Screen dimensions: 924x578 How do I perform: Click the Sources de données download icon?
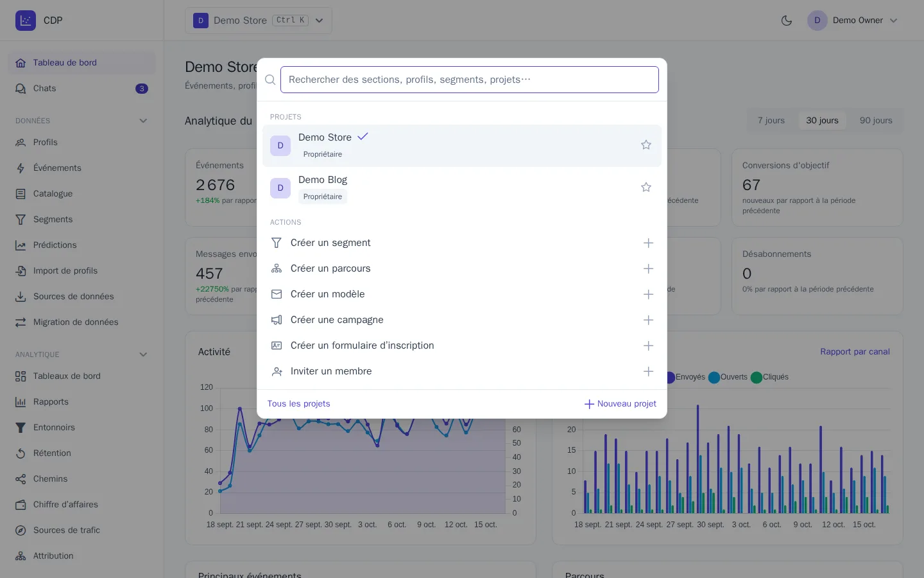click(x=21, y=297)
